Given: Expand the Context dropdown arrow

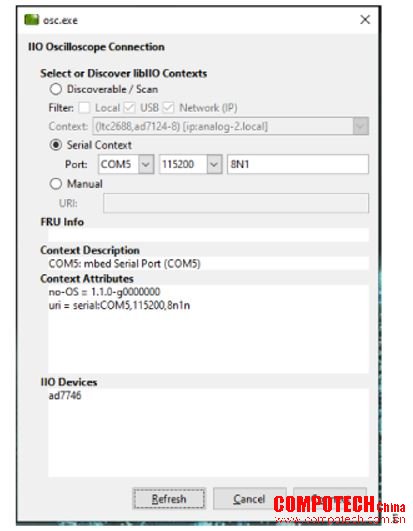Looking at the screenshot, I should [361, 126].
